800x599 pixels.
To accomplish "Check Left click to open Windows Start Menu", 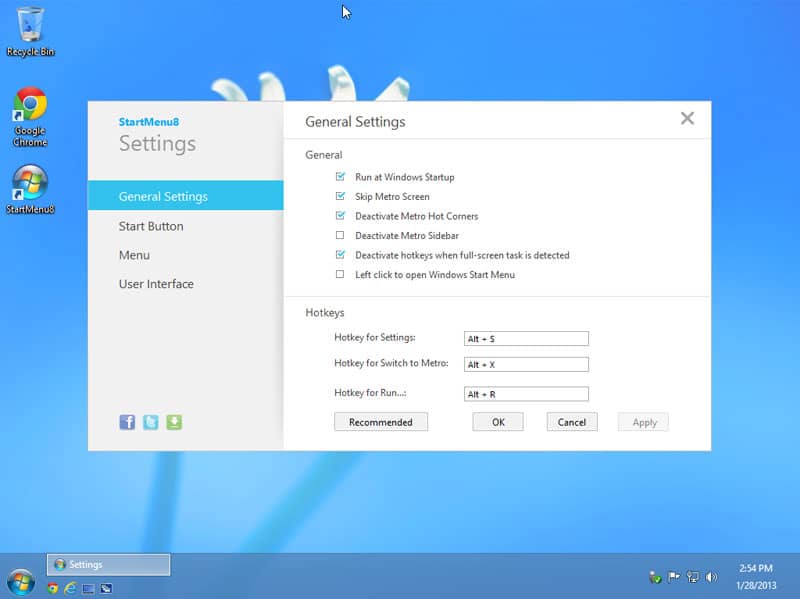I will pyautogui.click(x=340, y=274).
